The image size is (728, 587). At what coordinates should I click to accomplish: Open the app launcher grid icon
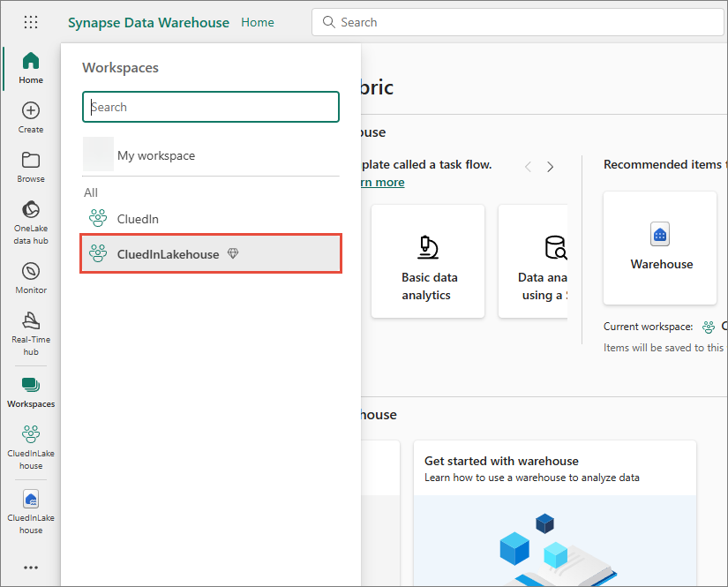coord(31,22)
